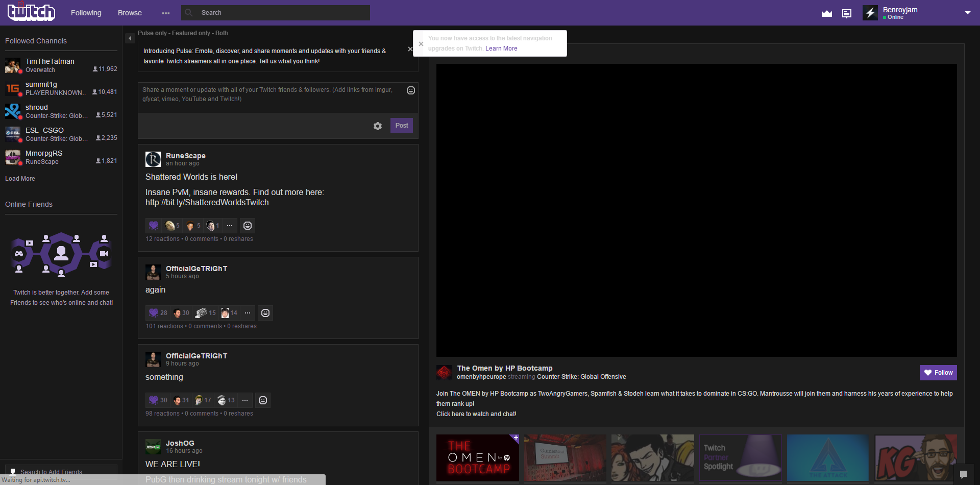The width and height of the screenshot is (980, 485).
Task: Collapse the left sidebar with arrow
Action: [130, 38]
